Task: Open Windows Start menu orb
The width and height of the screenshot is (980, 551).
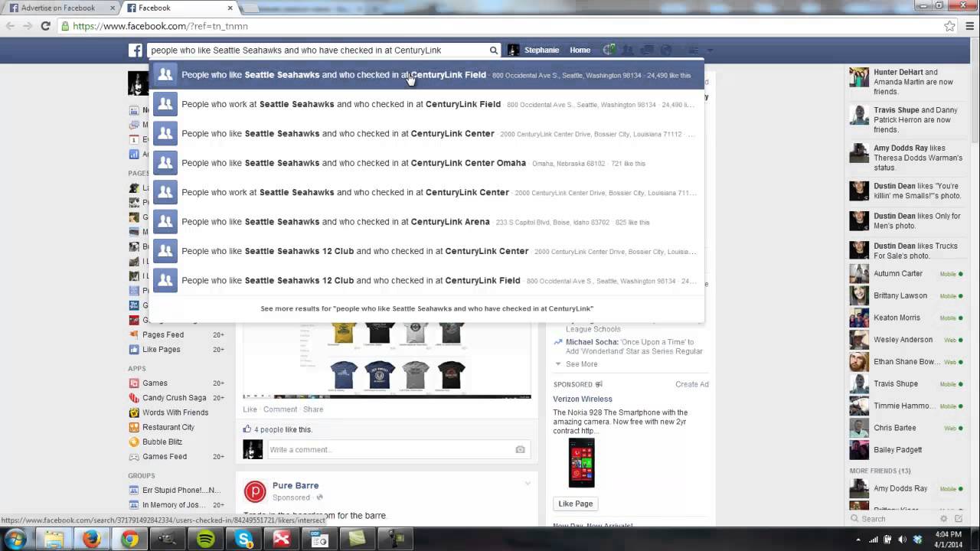Action: (15, 540)
